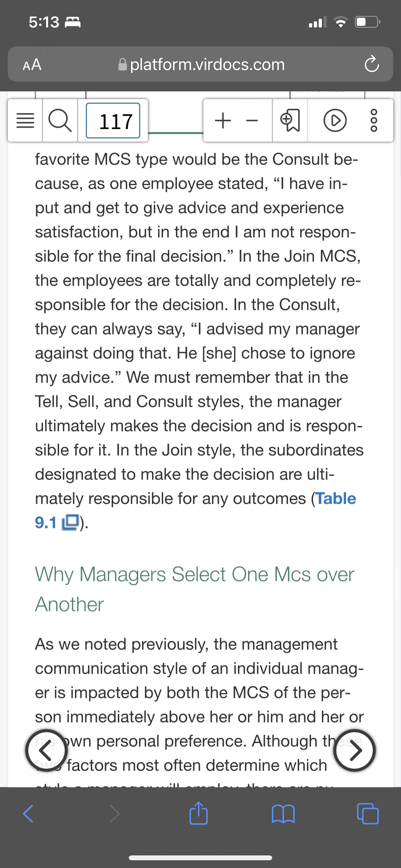Tap the platform.virdocs.com address bar

[201, 64]
